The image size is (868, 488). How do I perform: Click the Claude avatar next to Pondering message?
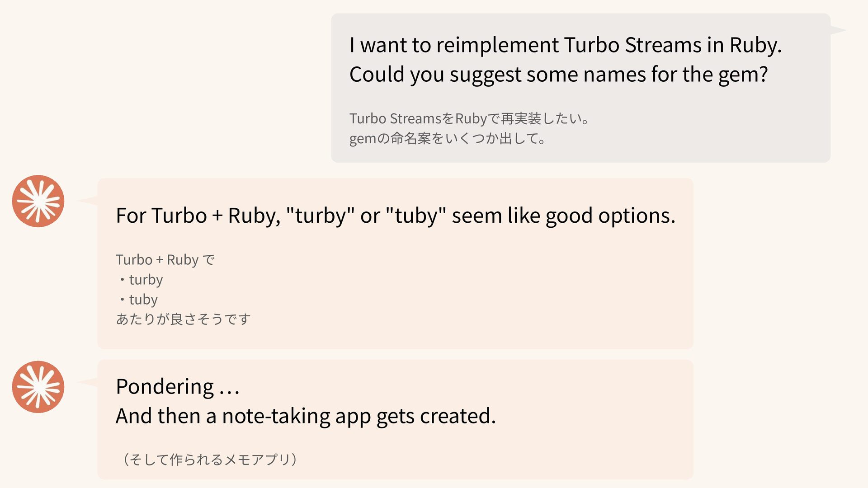tap(38, 387)
